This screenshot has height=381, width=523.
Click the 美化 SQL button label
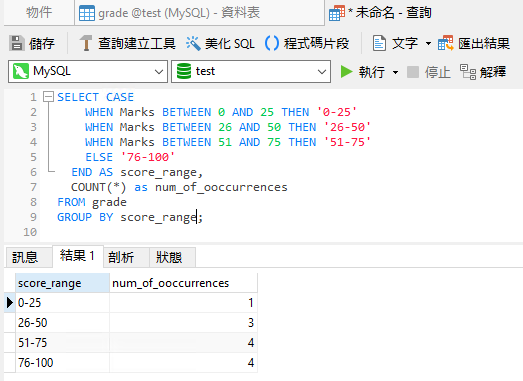(230, 43)
